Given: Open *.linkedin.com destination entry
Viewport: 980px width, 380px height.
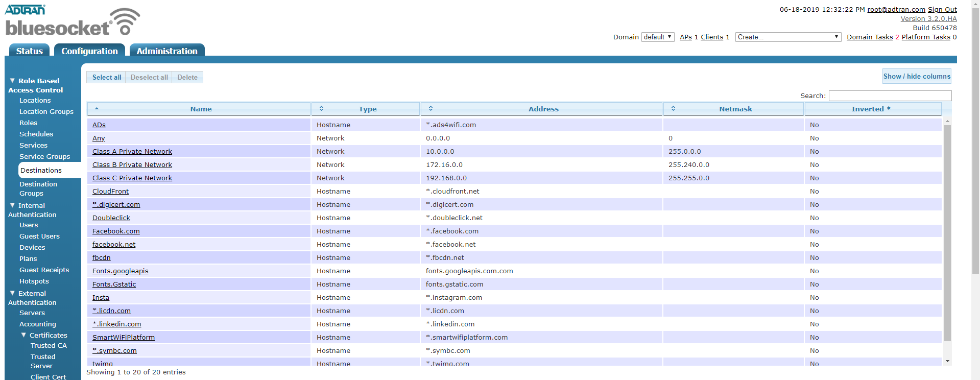Looking at the screenshot, I should click(117, 324).
